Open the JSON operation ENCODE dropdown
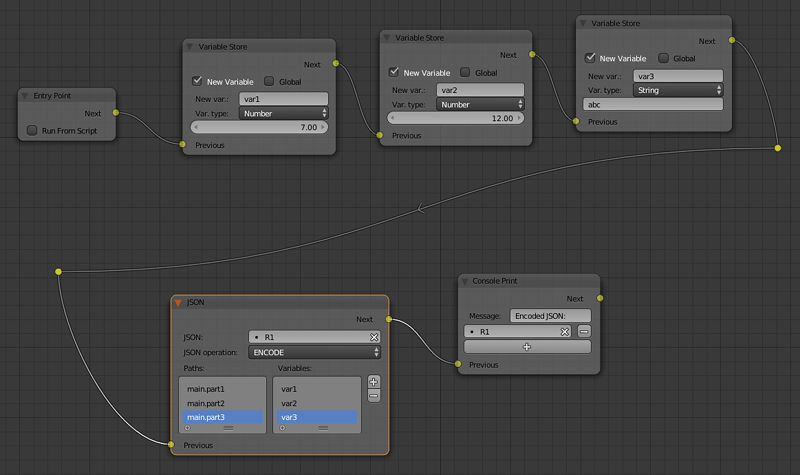Image resolution: width=800 pixels, height=475 pixels. [314, 352]
